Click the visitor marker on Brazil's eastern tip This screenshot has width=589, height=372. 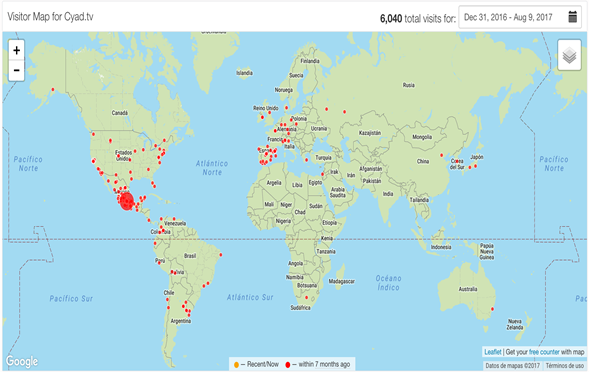(x=220, y=254)
